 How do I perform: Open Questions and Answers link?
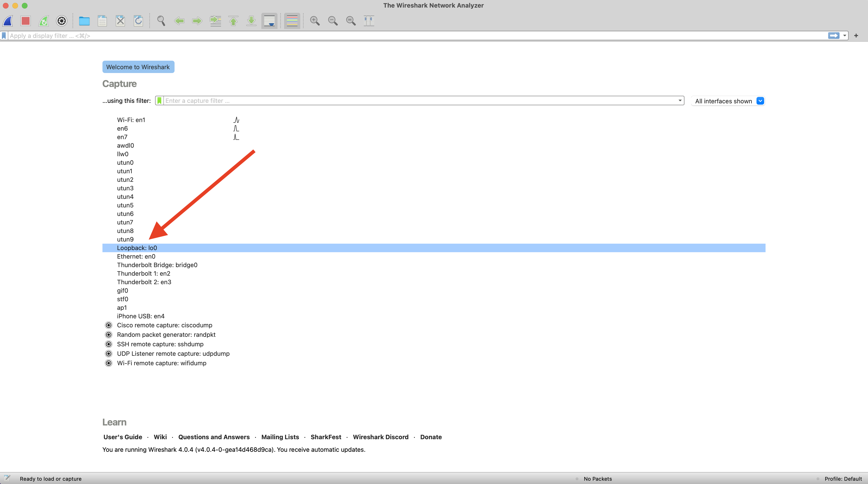point(214,437)
